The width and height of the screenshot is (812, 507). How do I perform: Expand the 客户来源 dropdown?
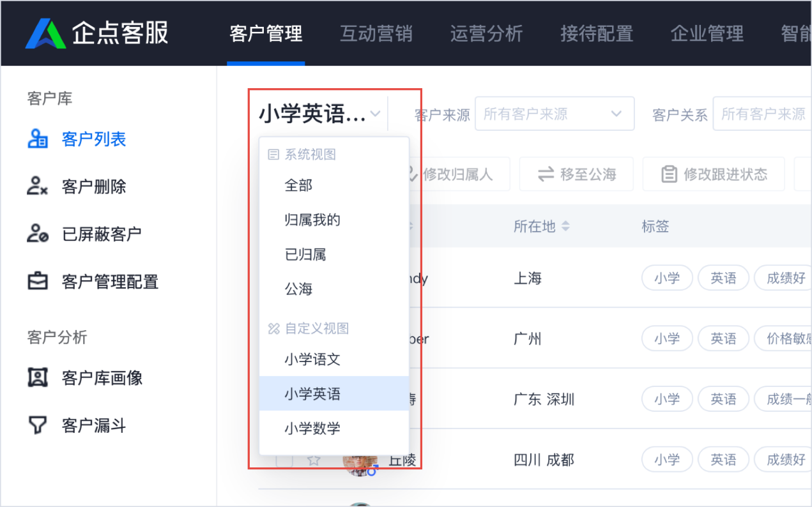pyautogui.click(x=555, y=114)
